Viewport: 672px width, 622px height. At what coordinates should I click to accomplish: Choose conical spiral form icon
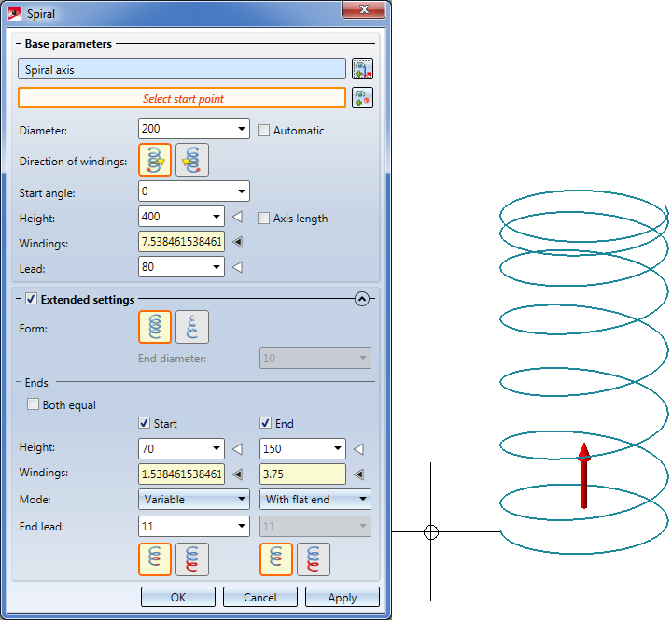[192, 327]
